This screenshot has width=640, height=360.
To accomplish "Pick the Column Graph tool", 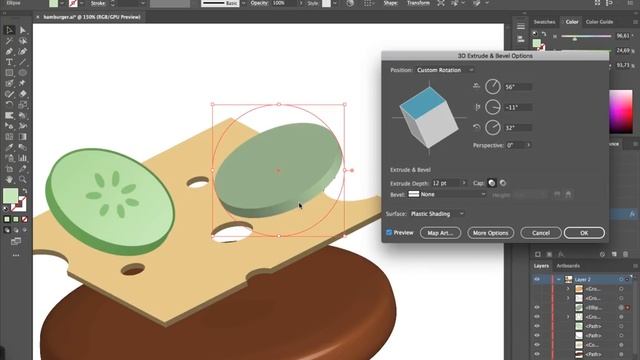I will click(22, 158).
